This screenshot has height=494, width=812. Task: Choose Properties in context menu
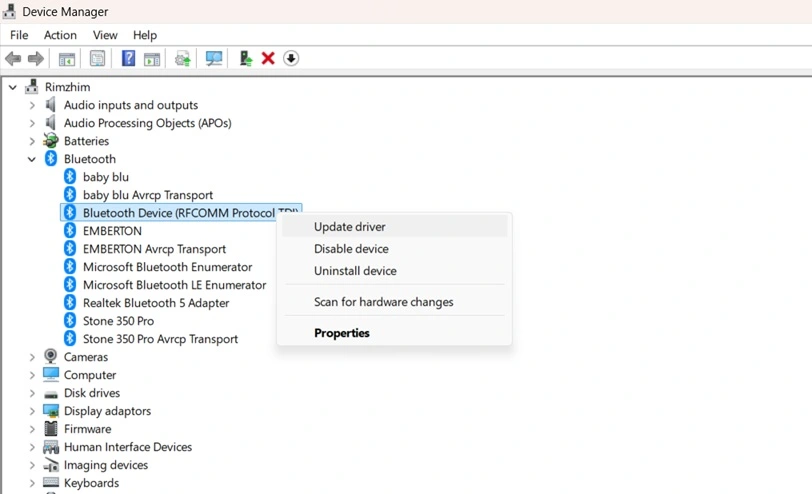395,333
